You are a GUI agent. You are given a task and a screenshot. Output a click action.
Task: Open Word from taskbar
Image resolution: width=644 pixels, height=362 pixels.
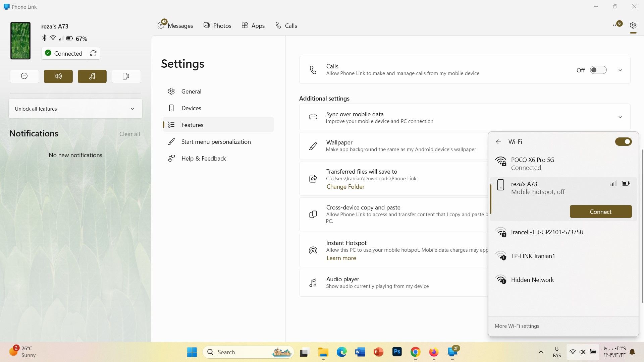click(360, 352)
